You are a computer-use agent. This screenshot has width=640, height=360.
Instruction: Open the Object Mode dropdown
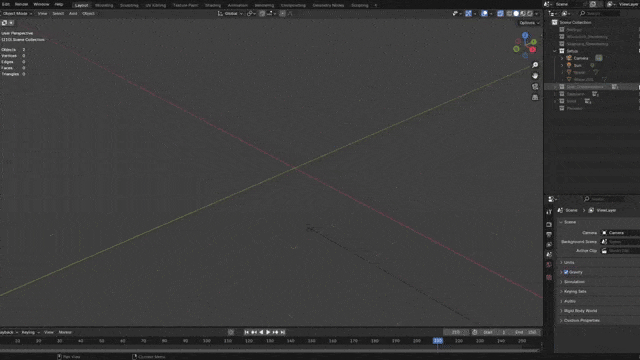16,13
